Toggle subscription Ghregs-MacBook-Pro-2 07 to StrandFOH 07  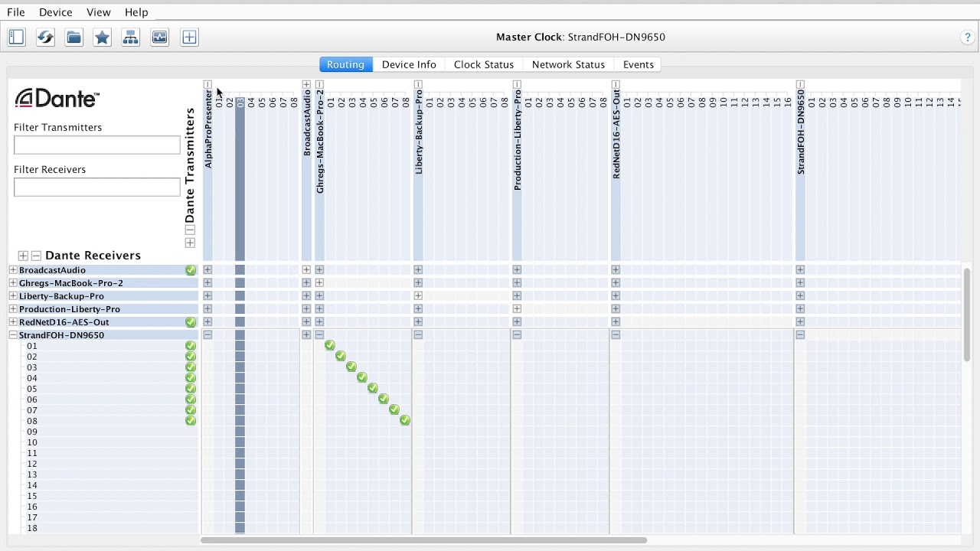coord(394,410)
